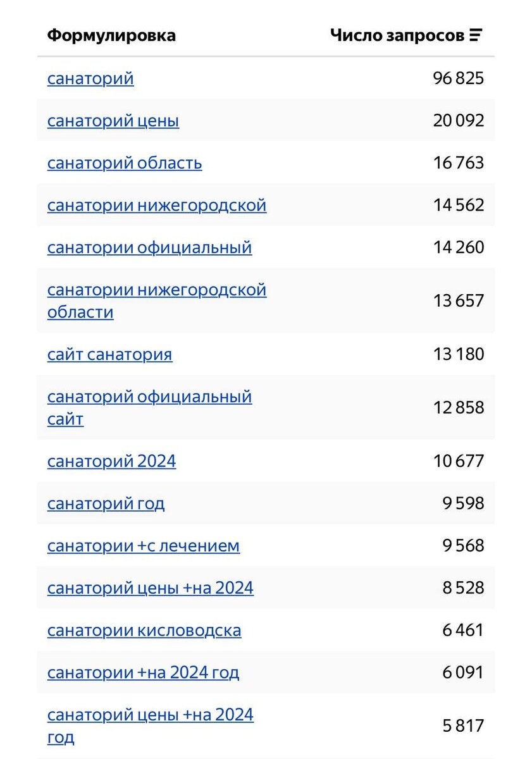Viewport: 532px width, 759px height.
Task: Open the санатории нижегородской query link
Action: 157,205
